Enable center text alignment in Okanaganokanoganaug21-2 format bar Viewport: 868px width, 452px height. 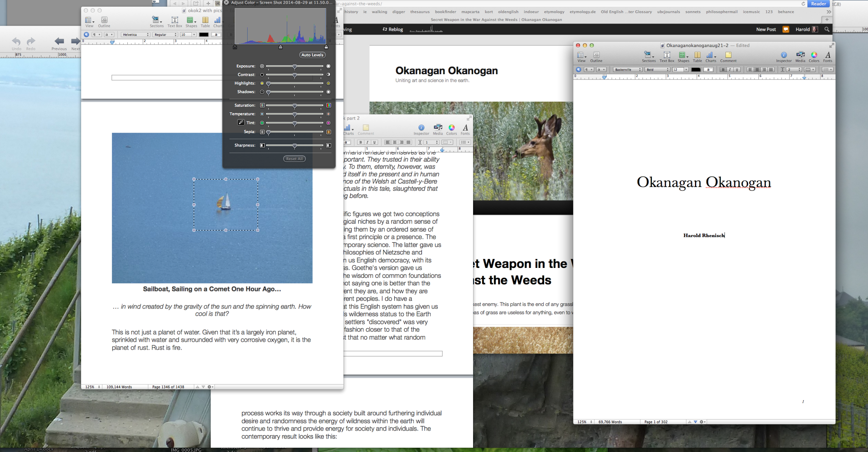click(x=757, y=70)
